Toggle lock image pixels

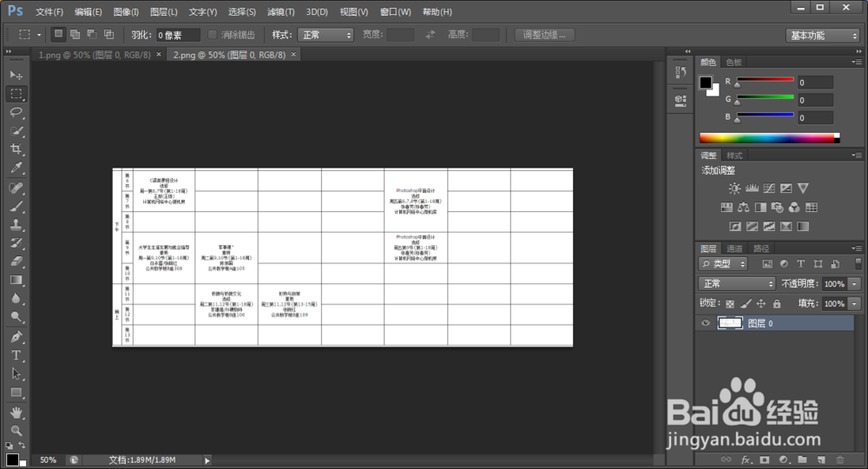[746, 303]
